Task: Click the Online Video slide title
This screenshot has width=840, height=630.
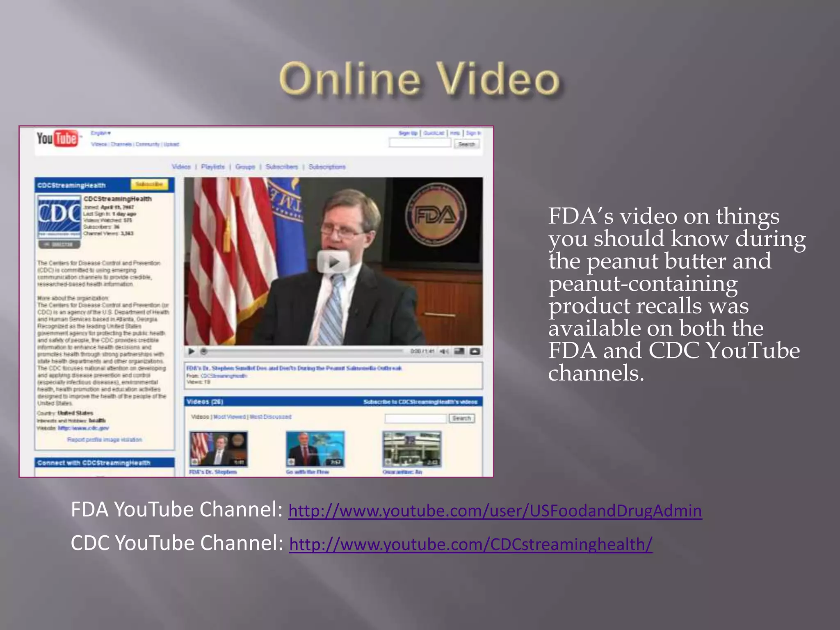Action: [420, 79]
